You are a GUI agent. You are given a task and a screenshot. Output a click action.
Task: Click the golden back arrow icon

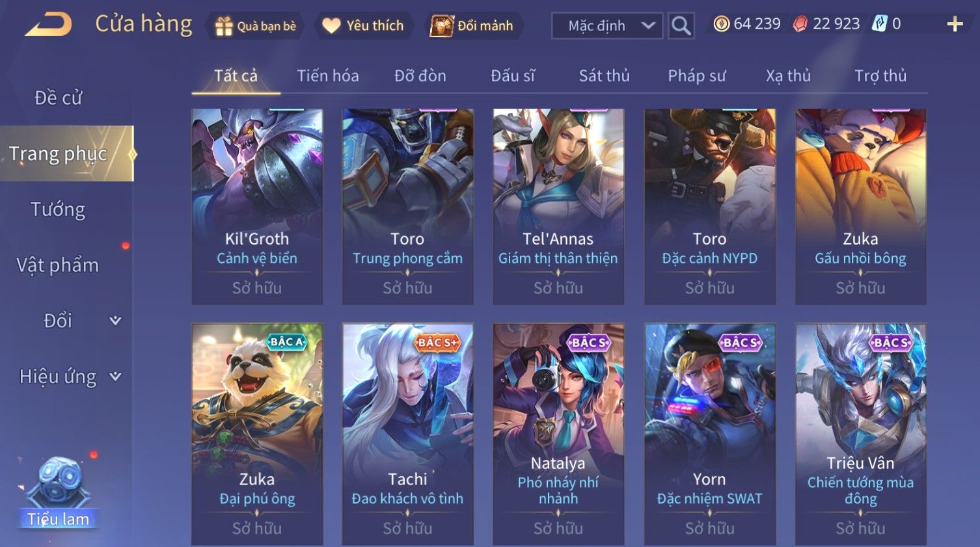pos(49,25)
